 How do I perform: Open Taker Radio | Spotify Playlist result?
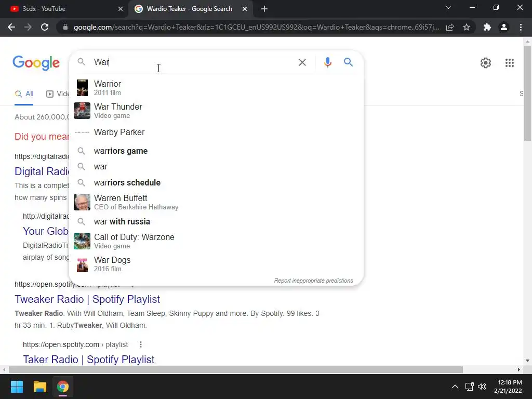[x=88, y=360]
